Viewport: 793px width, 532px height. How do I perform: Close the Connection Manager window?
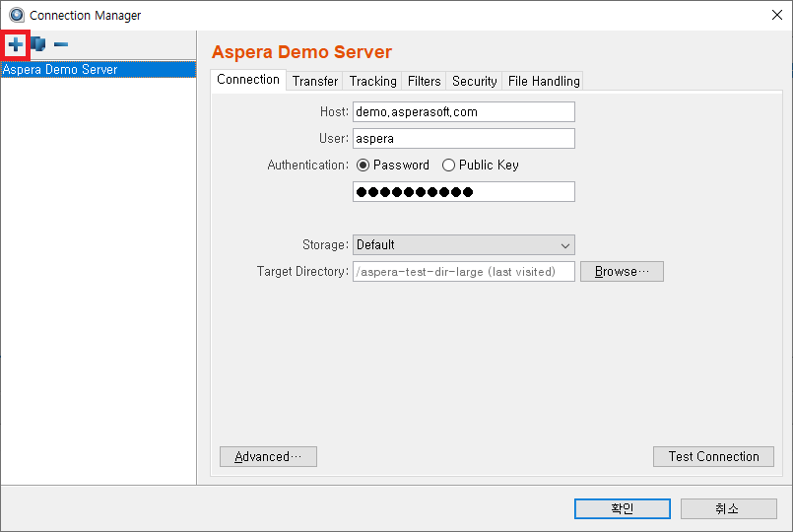(x=777, y=15)
